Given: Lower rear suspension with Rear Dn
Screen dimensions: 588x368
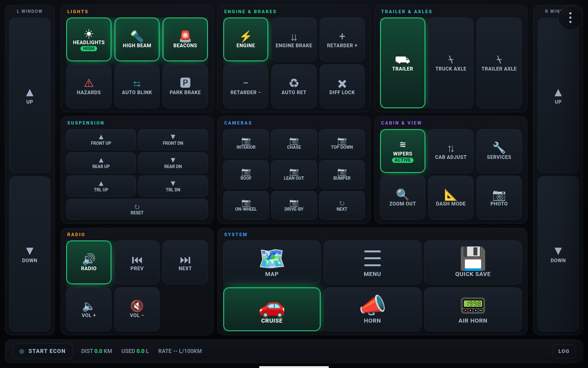Looking at the screenshot, I should pyautogui.click(x=173, y=163).
